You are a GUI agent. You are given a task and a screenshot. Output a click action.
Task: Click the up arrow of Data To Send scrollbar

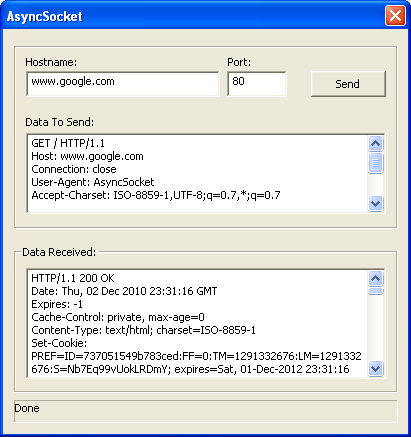pyautogui.click(x=376, y=144)
